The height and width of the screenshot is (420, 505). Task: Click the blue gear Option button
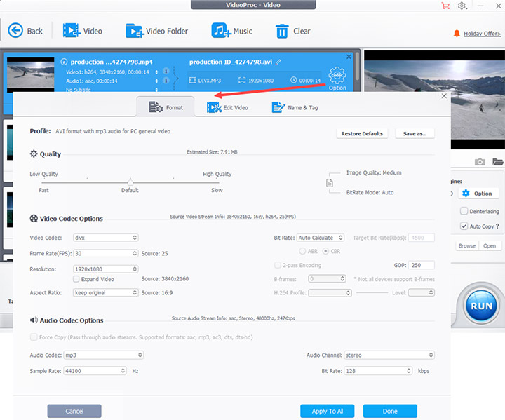477,194
